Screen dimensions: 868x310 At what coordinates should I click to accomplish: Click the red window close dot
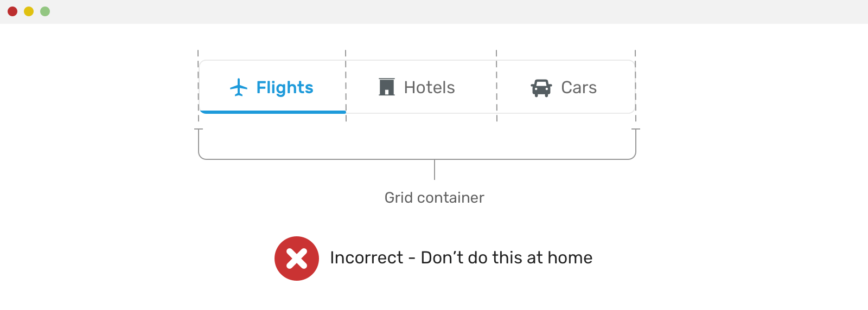[x=12, y=11]
